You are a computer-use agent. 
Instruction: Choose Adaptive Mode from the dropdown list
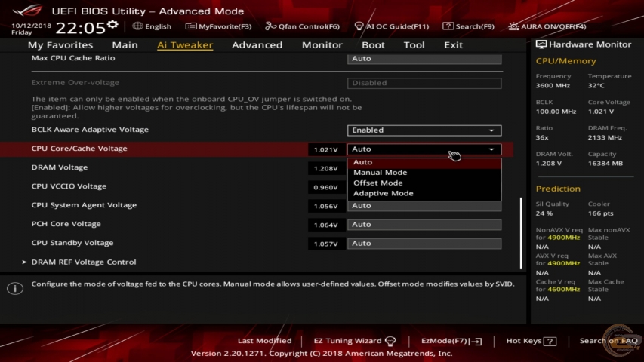point(424,193)
